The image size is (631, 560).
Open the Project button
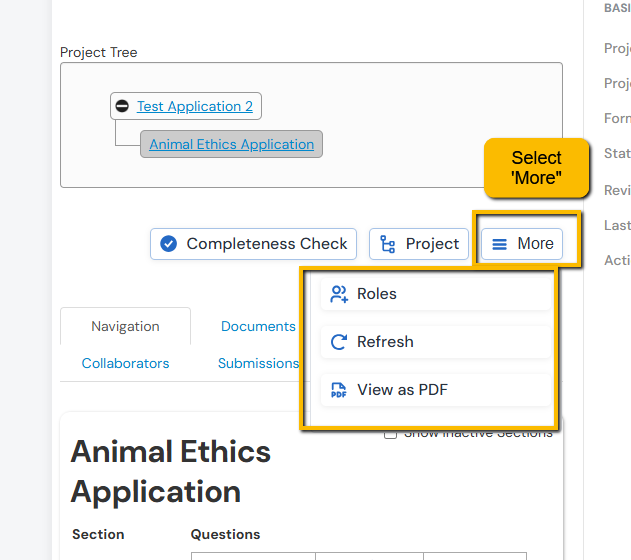tap(419, 244)
